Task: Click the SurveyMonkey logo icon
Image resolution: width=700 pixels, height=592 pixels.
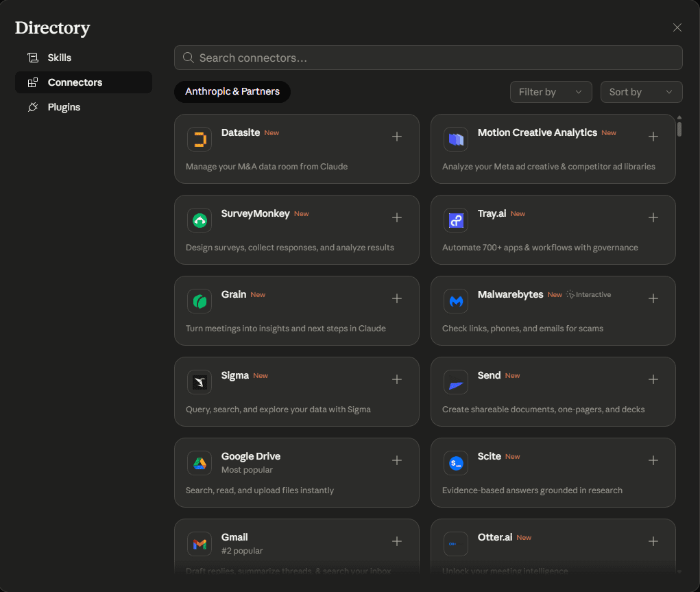Action: (x=200, y=220)
